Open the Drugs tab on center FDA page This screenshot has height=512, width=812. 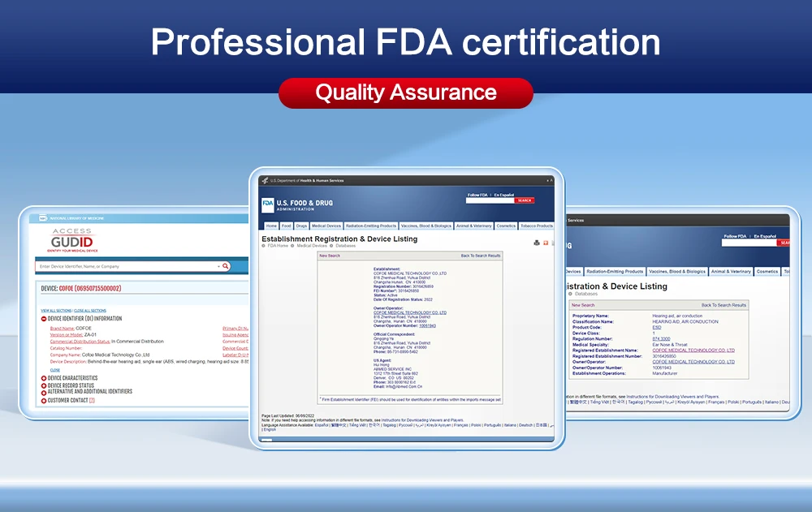click(x=301, y=226)
